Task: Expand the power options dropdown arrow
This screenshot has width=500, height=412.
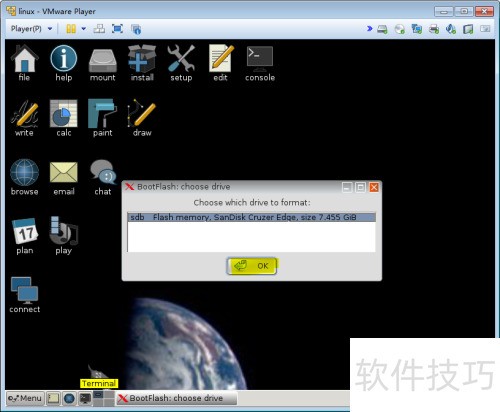Action: tap(84, 29)
